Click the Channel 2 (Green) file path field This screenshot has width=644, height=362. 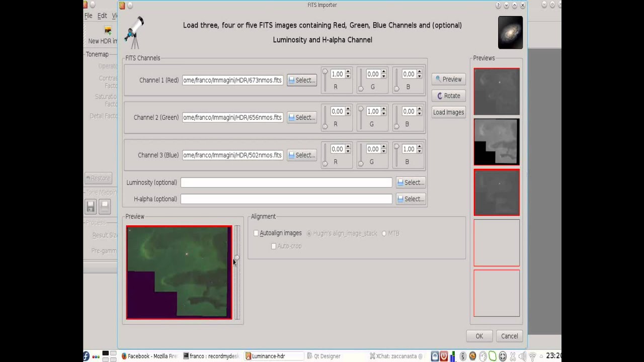(232, 117)
